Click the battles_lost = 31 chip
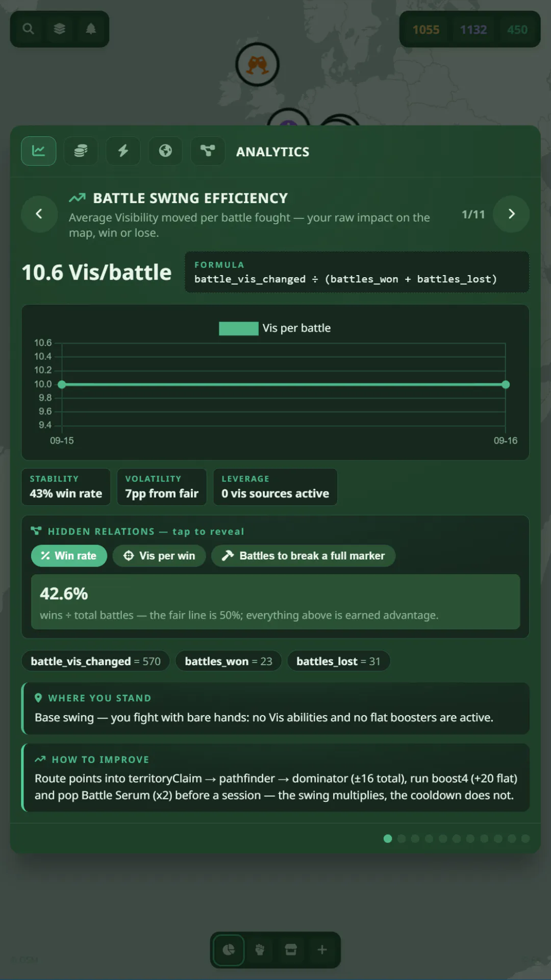This screenshot has width=551, height=980. tap(338, 661)
